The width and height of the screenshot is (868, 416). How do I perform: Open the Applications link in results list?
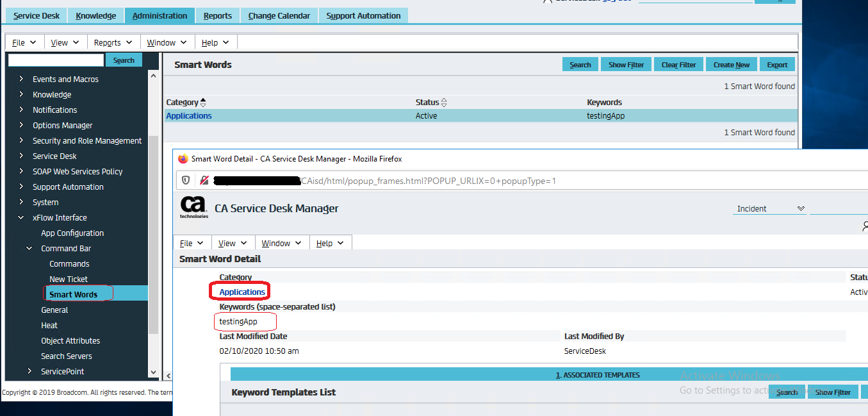(x=189, y=116)
